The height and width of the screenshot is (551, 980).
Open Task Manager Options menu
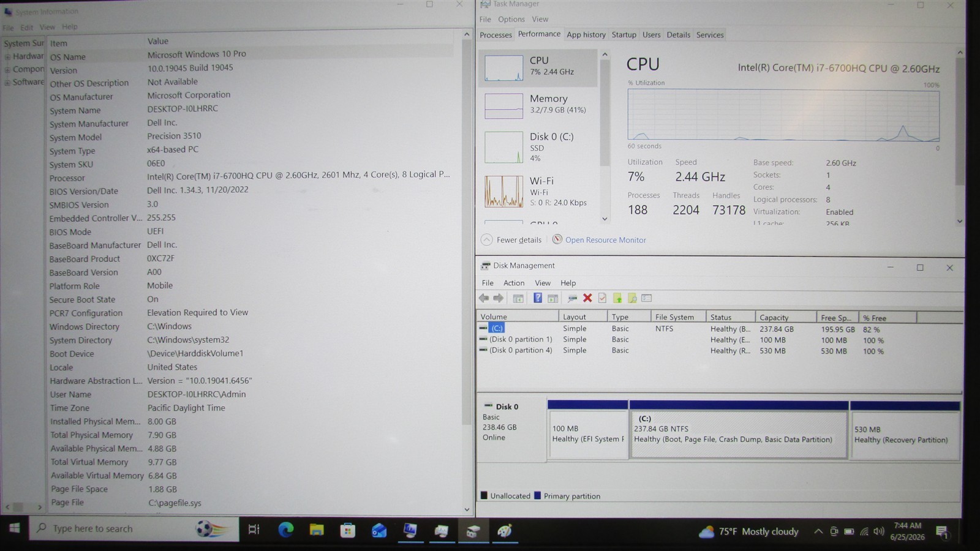pyautogui.click(x=511, y=20)
